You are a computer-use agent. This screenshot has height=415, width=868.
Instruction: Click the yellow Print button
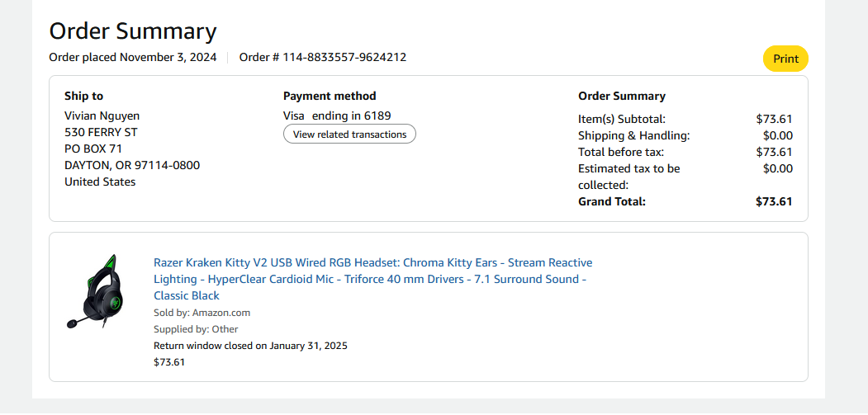[785, 59]
